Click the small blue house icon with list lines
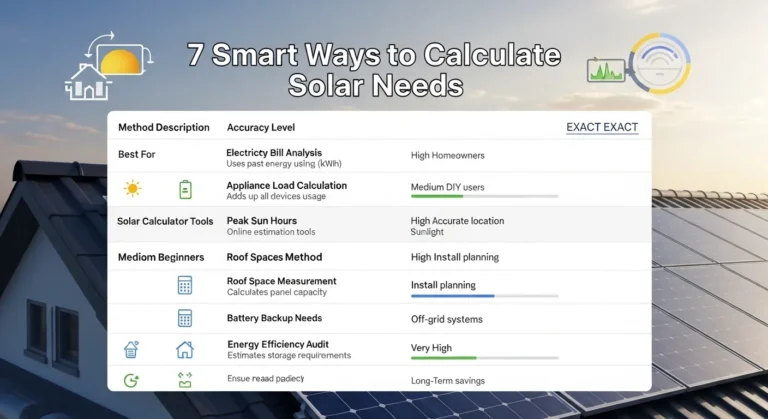The width and height of the screenshot is (768, 419). point(131,349)
